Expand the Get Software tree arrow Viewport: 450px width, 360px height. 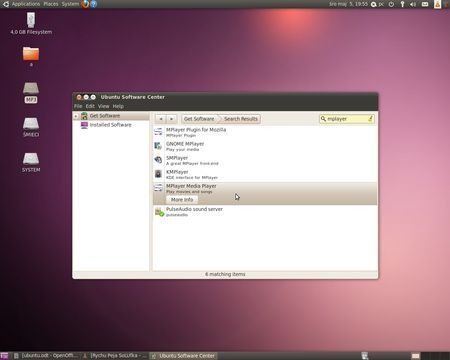click(x=76, y=116)
